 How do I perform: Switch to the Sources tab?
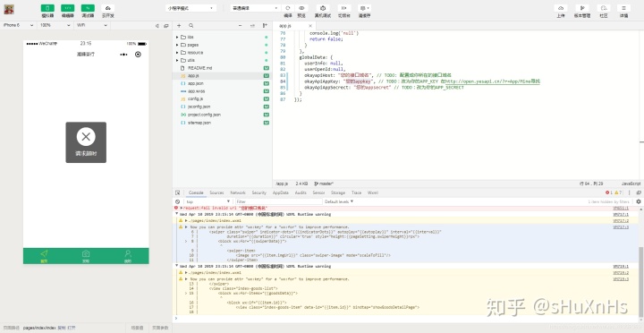(x=216, y=192)
